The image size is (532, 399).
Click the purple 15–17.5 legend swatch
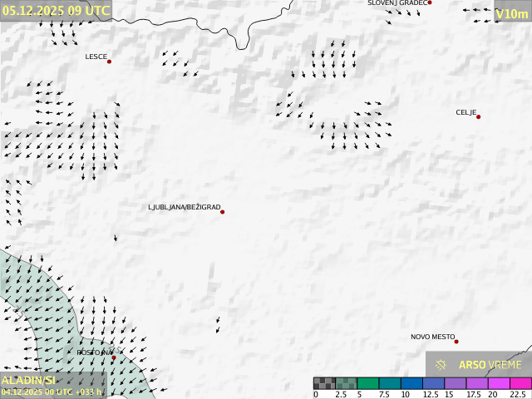tap(455, 383)
